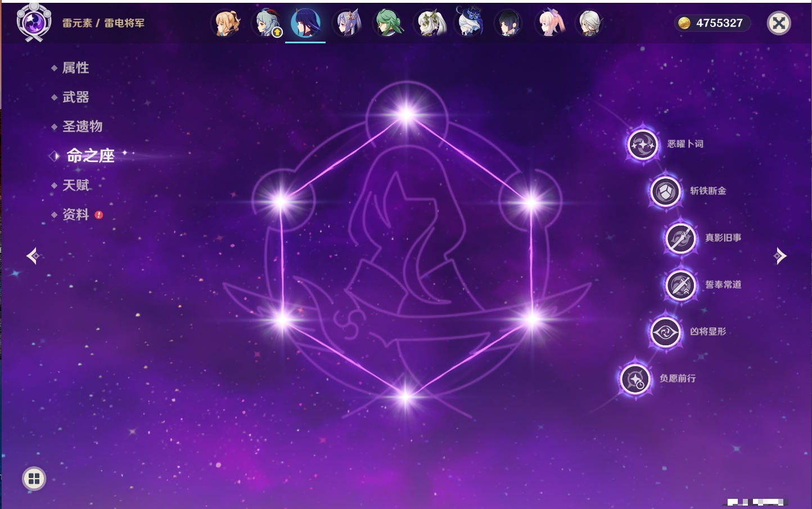Screen dimensions: 812x509
Task: Click the upper-right constellation star node
Action: 531,202
